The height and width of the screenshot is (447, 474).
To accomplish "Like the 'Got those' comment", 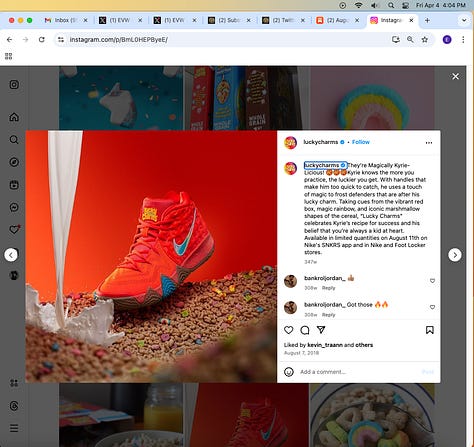I will [x=432, y=307].
